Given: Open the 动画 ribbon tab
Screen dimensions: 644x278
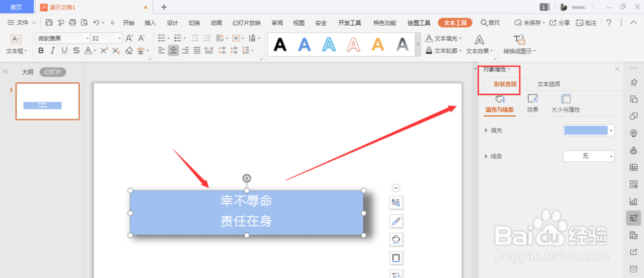Looking at the screenshot, I should pos(216,23).
